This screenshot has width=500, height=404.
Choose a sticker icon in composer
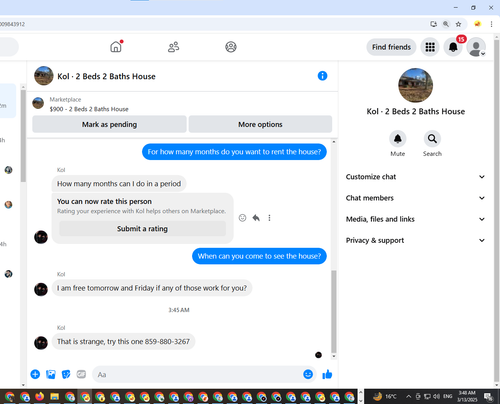pyautogui.click(x=66, y=374)
